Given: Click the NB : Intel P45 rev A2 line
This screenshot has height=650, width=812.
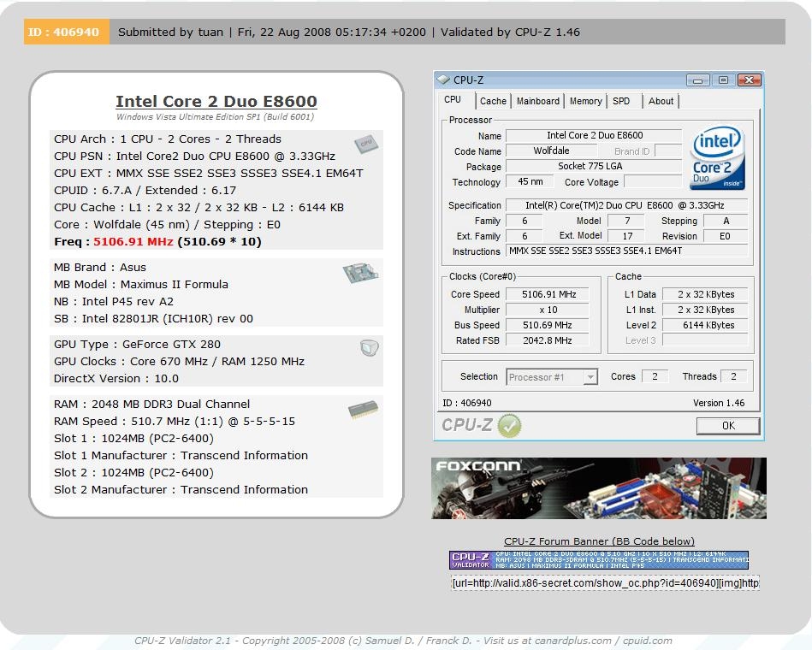Looking at the screenshot, I should pos(114,302).
